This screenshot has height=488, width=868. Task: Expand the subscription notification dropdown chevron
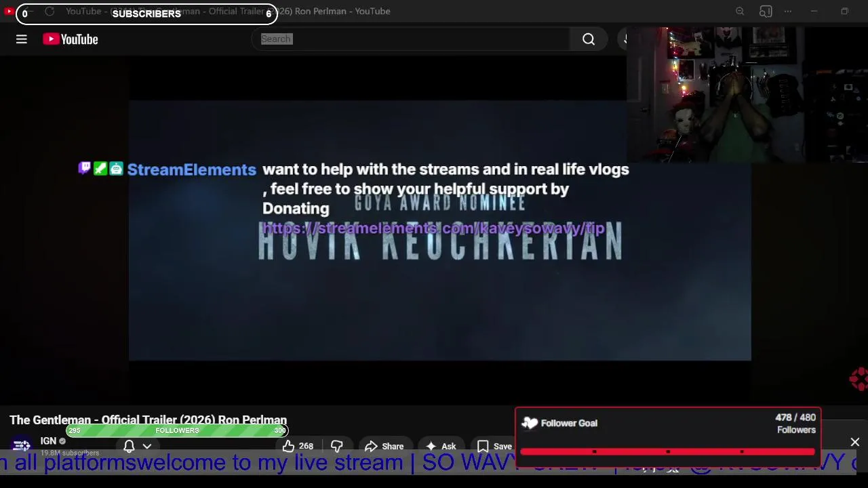click(147, 446)
